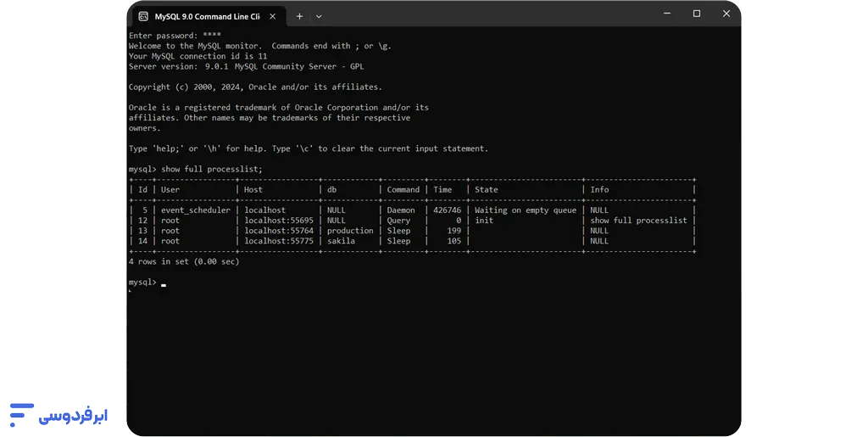This screenshot has width=868, height=437.
Task: Click the active mysql> prompt cursor line
Action: click(147, 283)
